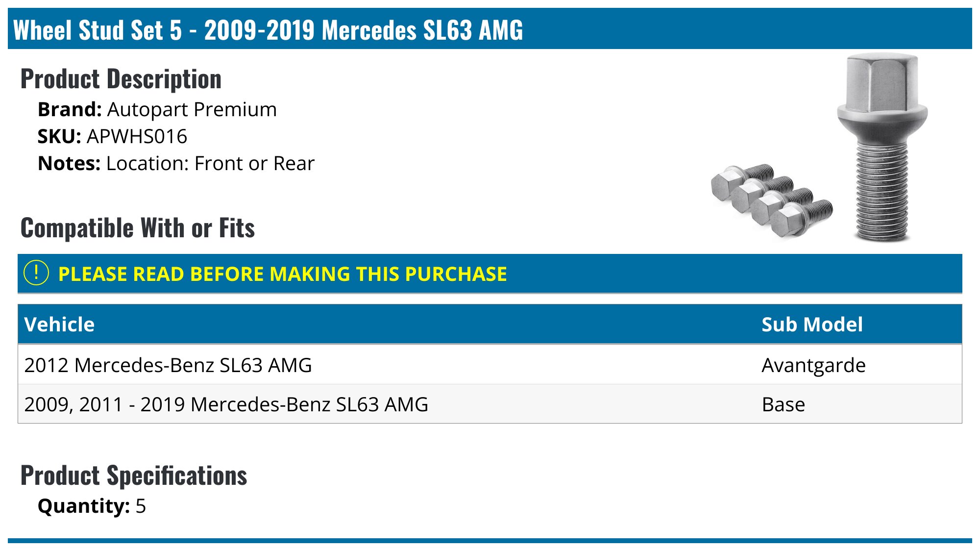Click the Avantgarde sub model cell
Screen dimensions: 980x551
click(813, 365)
